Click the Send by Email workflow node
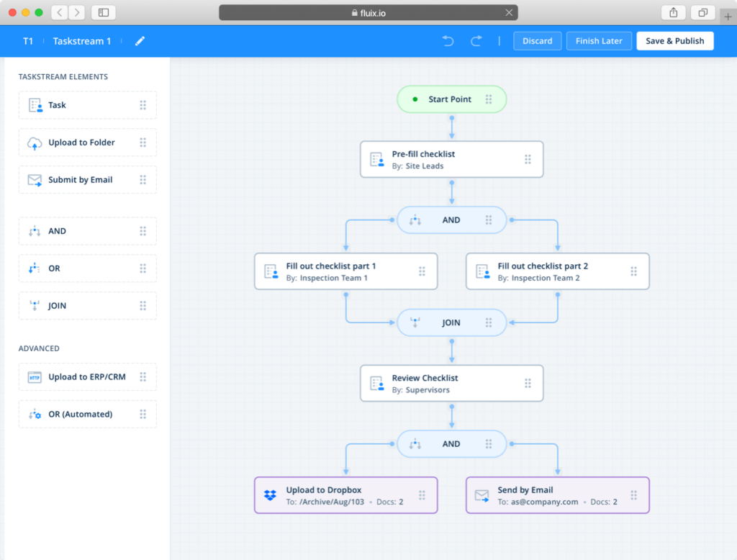The width and height of the screenshot is (737, 560). tap(557, 494)
